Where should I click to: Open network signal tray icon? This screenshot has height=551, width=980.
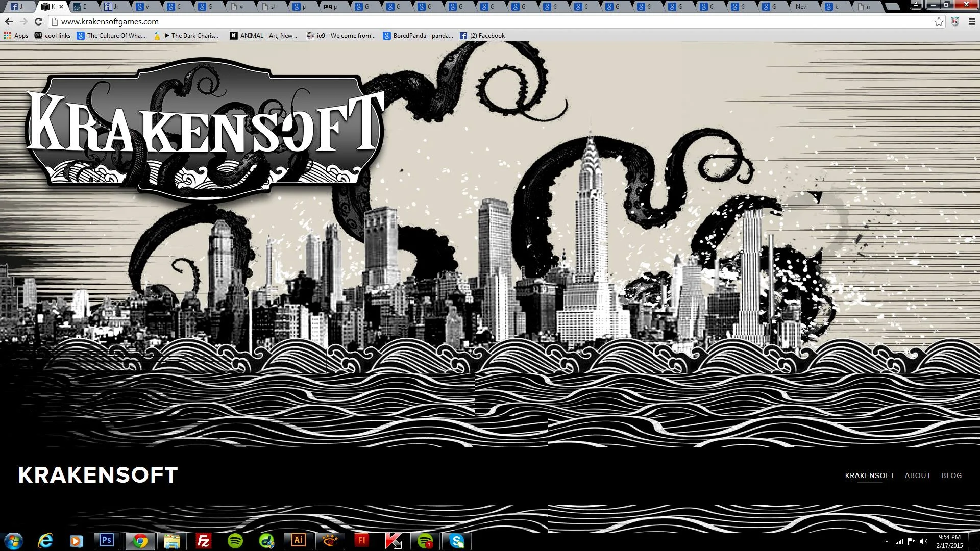[899, 541]
